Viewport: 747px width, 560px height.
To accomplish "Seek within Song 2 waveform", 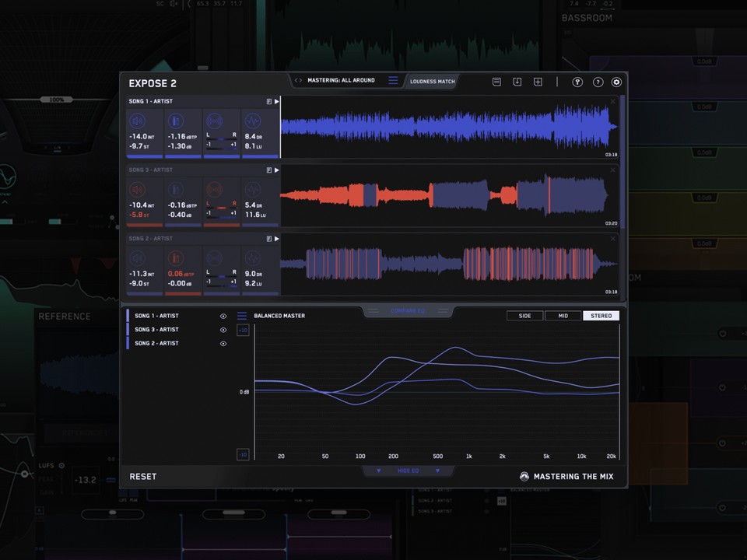I will tap(449, 264).
